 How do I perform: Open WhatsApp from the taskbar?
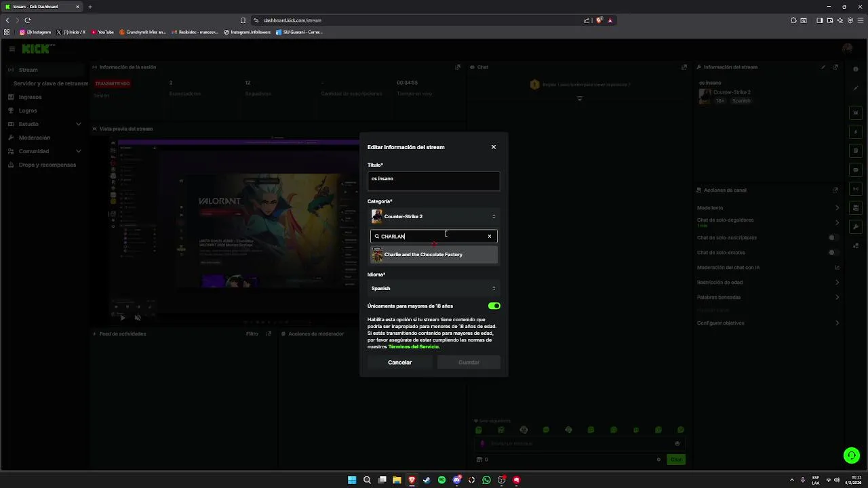[486, 480]
